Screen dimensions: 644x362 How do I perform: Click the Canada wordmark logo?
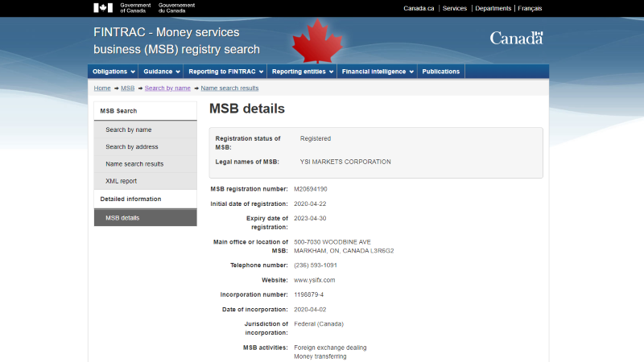click(x=516, y=38)
